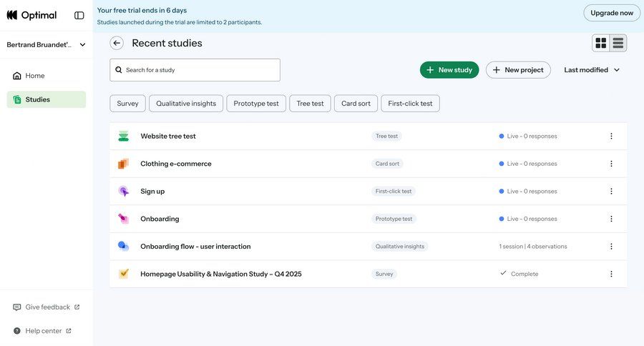
Task: Click the Upgrade now button
Action: 612,13
